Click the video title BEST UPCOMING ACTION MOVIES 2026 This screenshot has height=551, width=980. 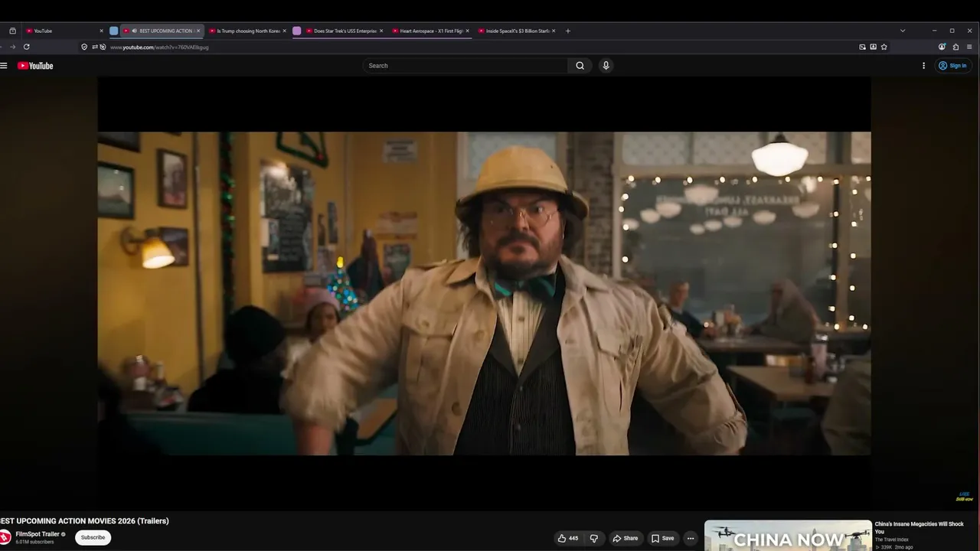click(x=84, y=521)
